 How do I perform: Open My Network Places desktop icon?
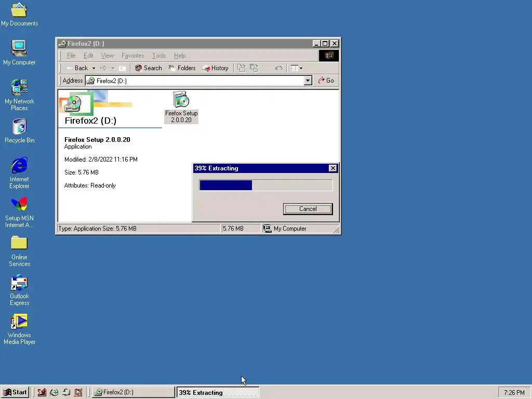[19, 95]
